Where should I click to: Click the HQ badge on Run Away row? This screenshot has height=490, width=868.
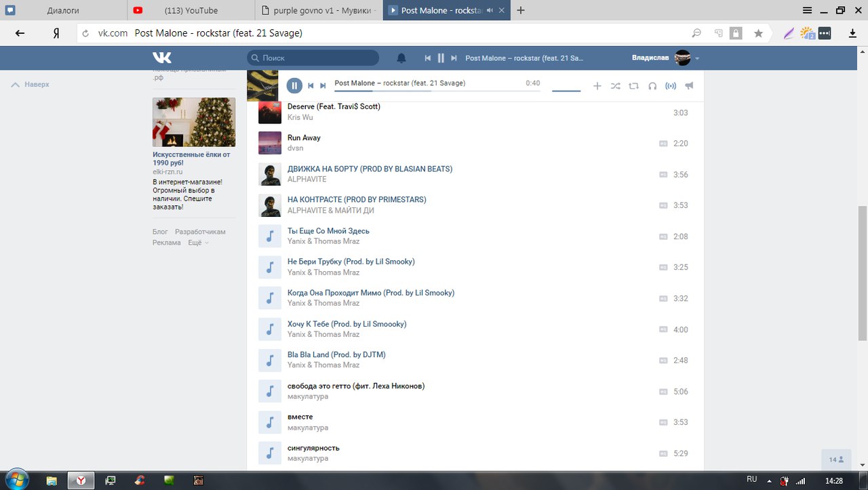(x=663, y=144)
